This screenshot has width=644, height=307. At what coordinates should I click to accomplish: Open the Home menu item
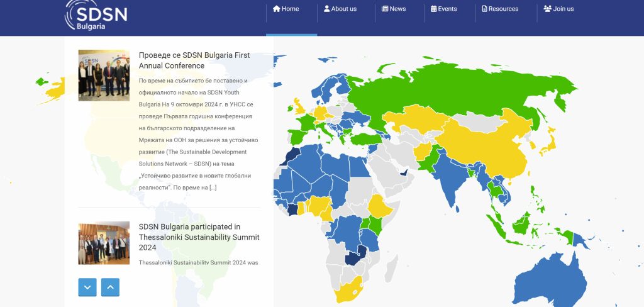tap(286, 9)
